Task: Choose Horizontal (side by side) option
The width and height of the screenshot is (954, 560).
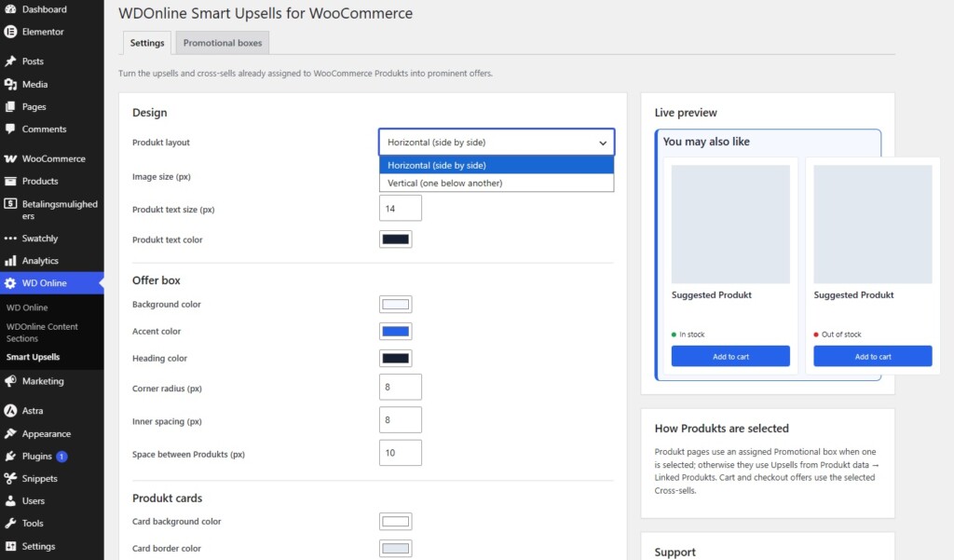Action: click(x=497, y=165)
